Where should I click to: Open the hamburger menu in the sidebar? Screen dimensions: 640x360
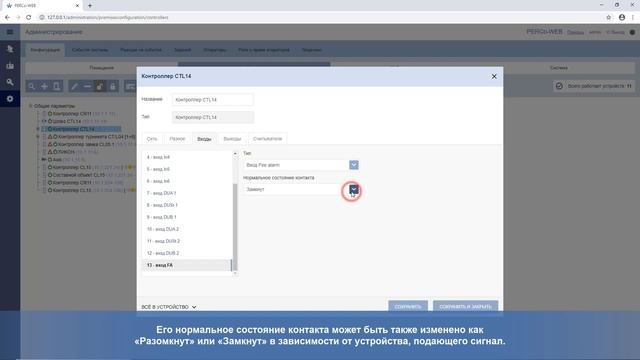click(x=10, y=32)
